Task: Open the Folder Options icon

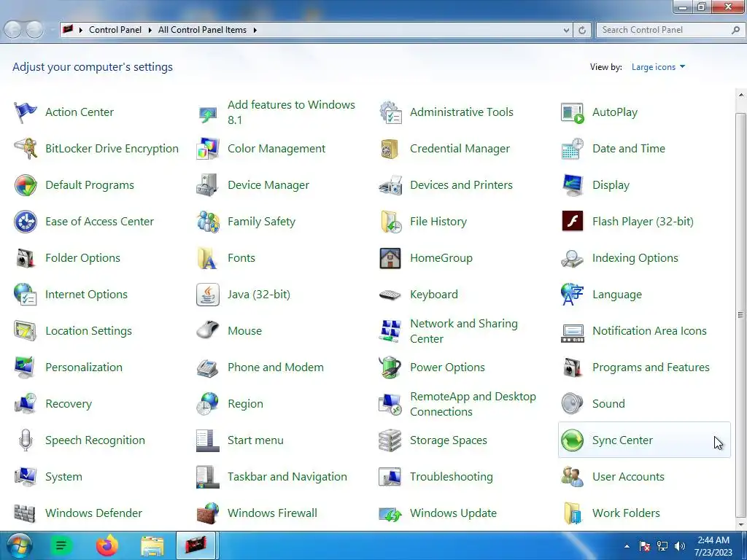Action: coord(26,258)
